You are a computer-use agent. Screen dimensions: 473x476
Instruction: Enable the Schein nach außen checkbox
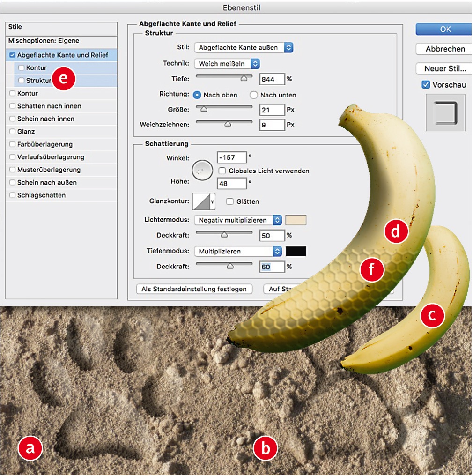[13, 182]
